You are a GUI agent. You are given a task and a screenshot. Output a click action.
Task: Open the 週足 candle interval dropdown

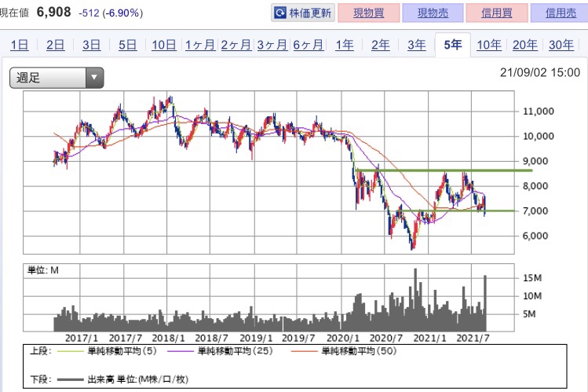coord(57,78)
